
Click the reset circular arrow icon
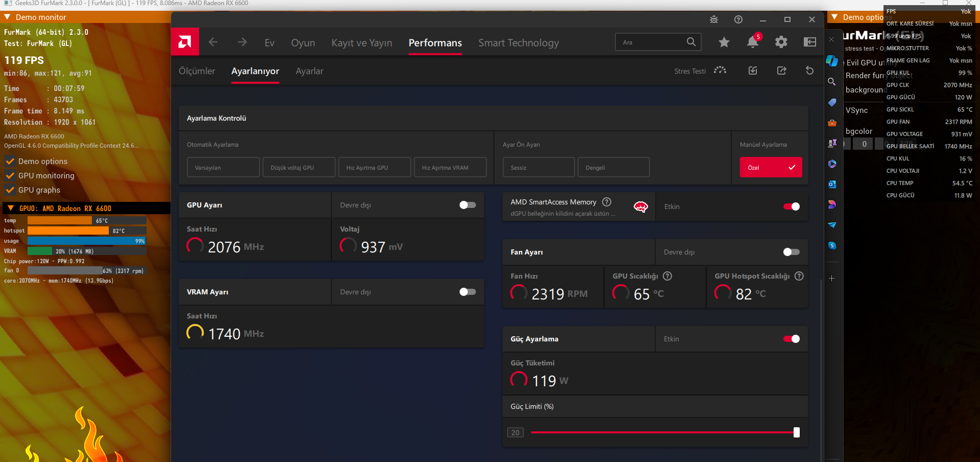tap(810, 71)
